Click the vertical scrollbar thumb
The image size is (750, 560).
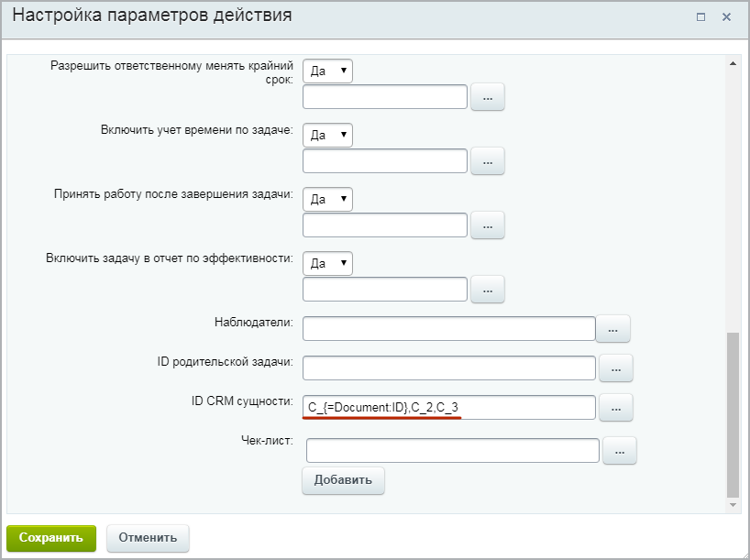(x=733, y=415)
